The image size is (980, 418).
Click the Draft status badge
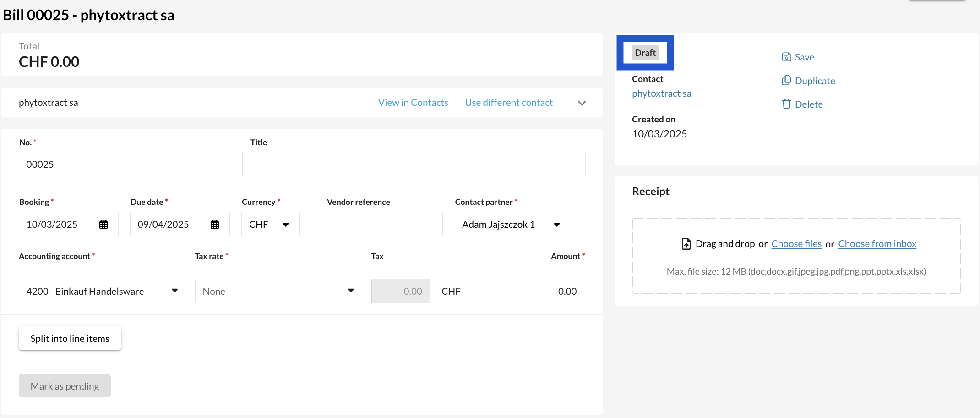645,53
